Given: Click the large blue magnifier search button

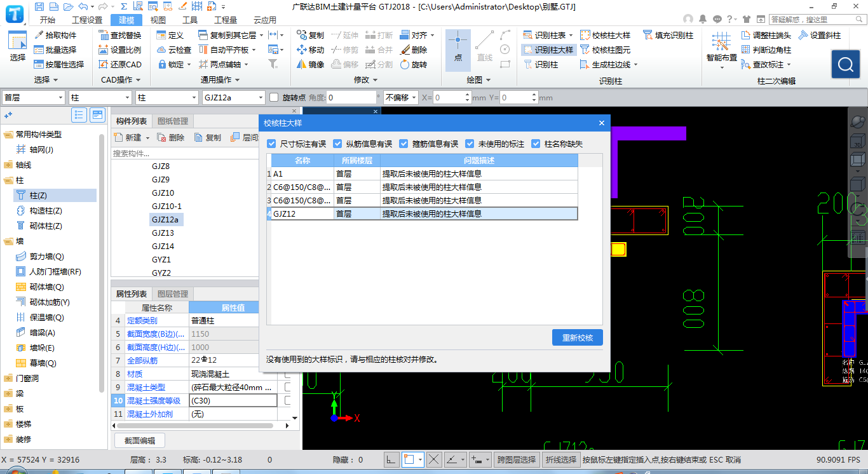Looking at the screenshot, I should tap(846, 64).
